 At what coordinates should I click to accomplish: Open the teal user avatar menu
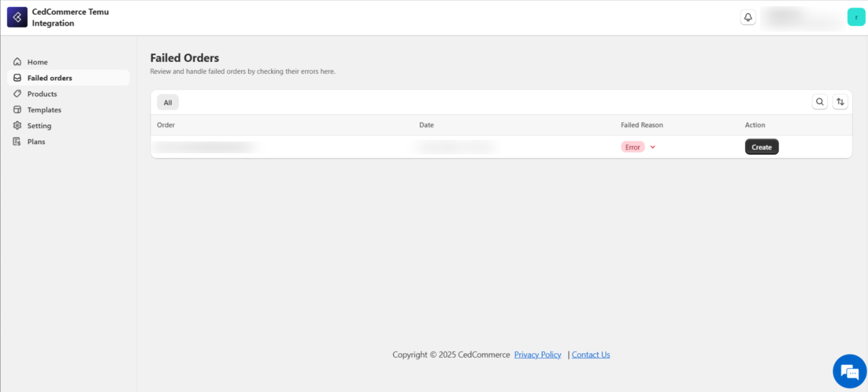point(856,17)
